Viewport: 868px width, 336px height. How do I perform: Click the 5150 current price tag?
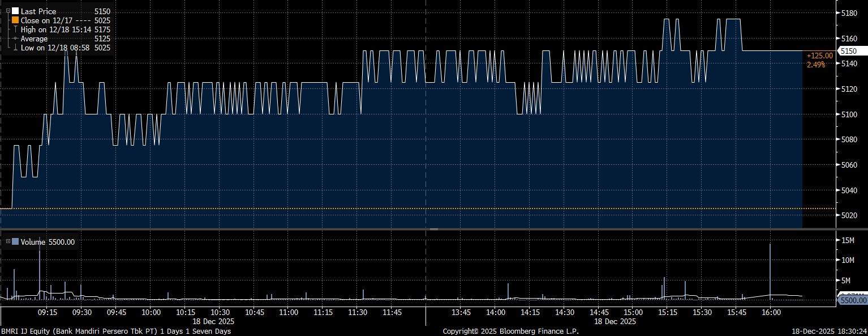point(848,51)
